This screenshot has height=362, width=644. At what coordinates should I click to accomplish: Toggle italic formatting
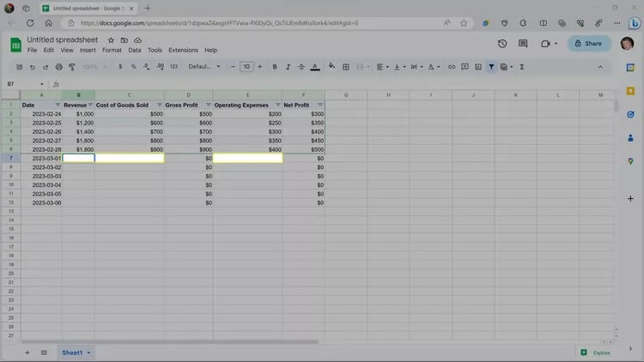[288, 67]
